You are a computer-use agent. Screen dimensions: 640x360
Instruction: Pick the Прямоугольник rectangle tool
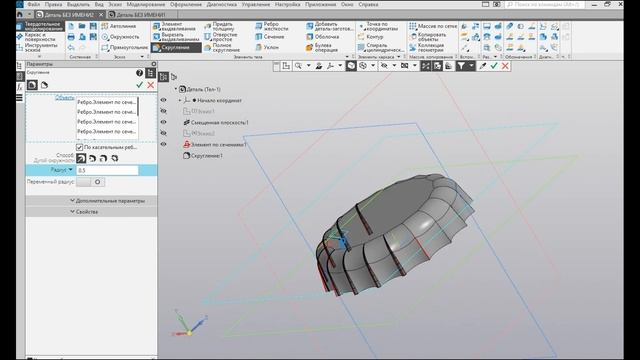[x=124, y=47]
